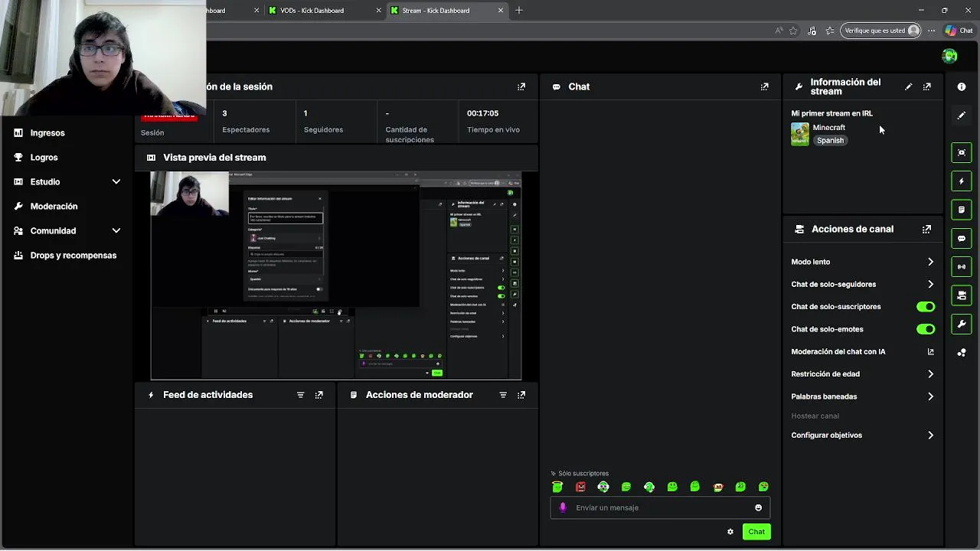980x551 pixels.
Task: Insert the dog face emote
Action: pyautogui.click(x=718, y=487)
